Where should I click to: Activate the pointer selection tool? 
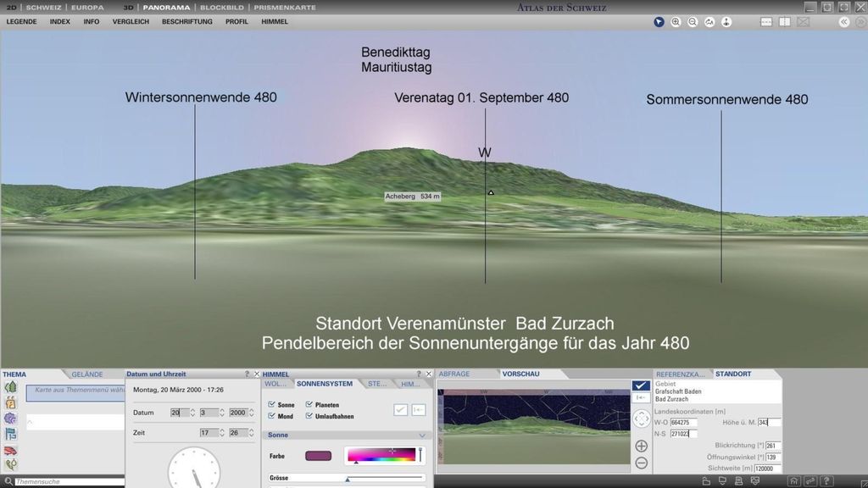point(659,22)
